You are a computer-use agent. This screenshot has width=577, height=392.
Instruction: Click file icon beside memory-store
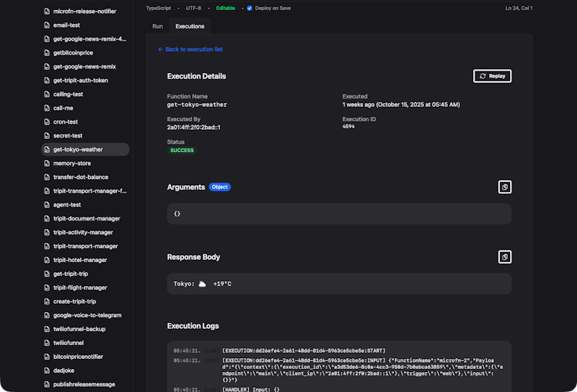pos(47,164)
